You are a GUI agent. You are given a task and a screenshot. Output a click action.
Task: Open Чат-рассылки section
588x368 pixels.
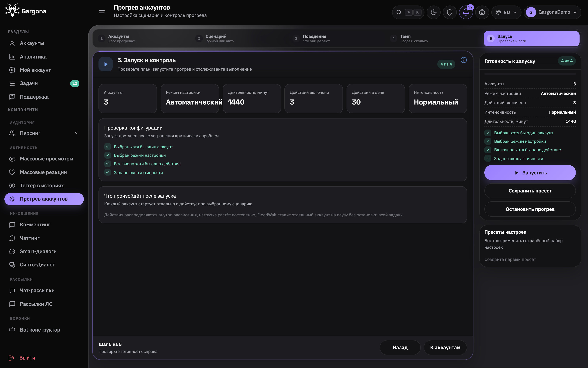tap(44, 291)
